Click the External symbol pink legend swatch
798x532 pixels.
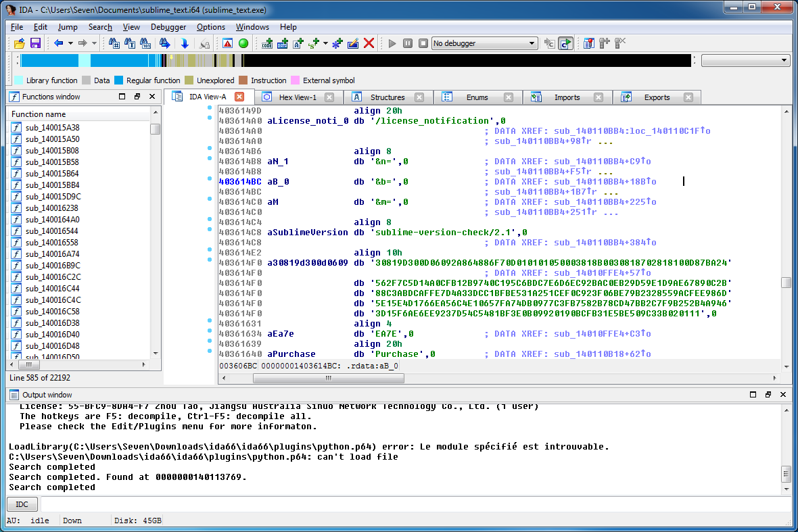[295, 80]
